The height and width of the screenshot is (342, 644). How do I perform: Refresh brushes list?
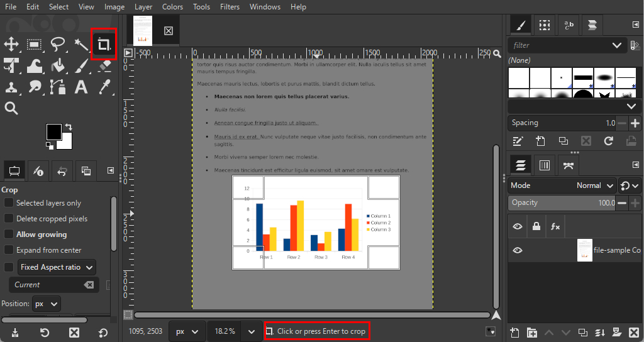coord(609,141)
